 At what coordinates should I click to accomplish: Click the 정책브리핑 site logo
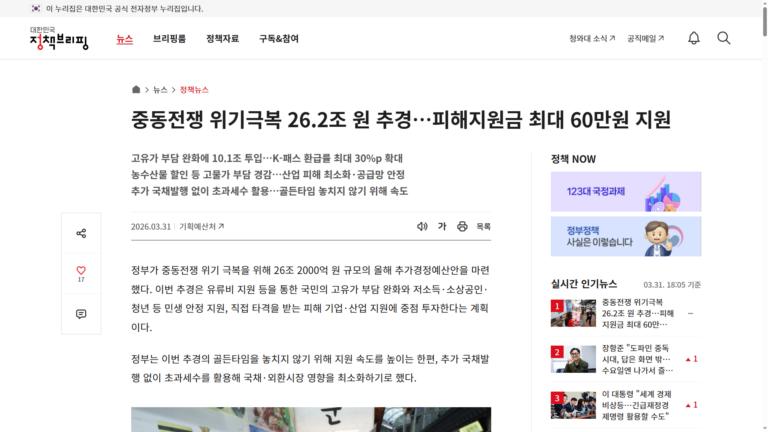(x=59, y=38)
